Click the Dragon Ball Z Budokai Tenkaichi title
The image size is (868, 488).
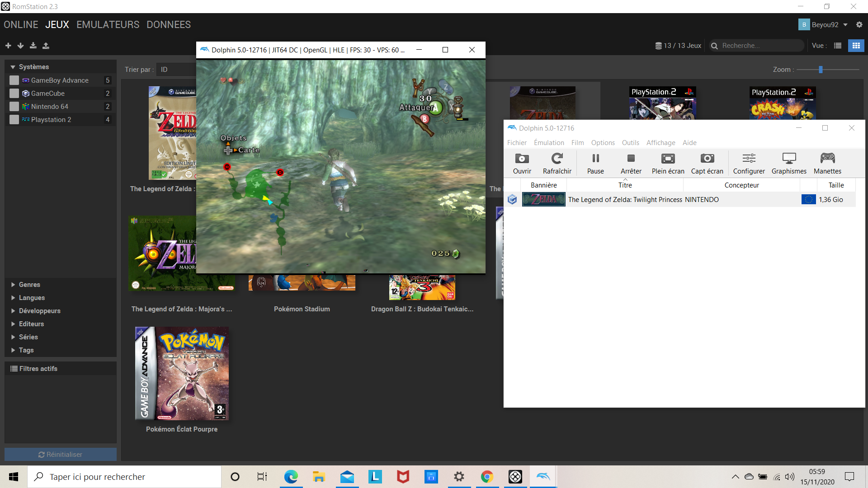tap(422, 309)
